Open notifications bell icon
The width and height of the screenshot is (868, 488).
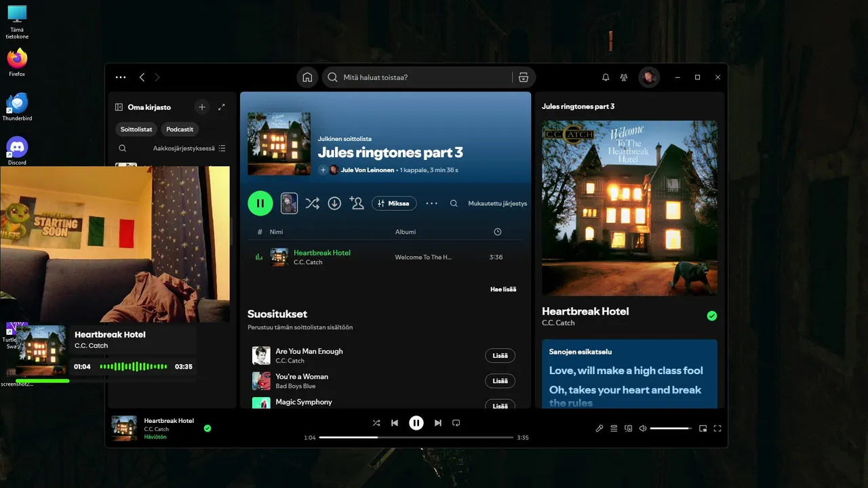tap(606, 77)
